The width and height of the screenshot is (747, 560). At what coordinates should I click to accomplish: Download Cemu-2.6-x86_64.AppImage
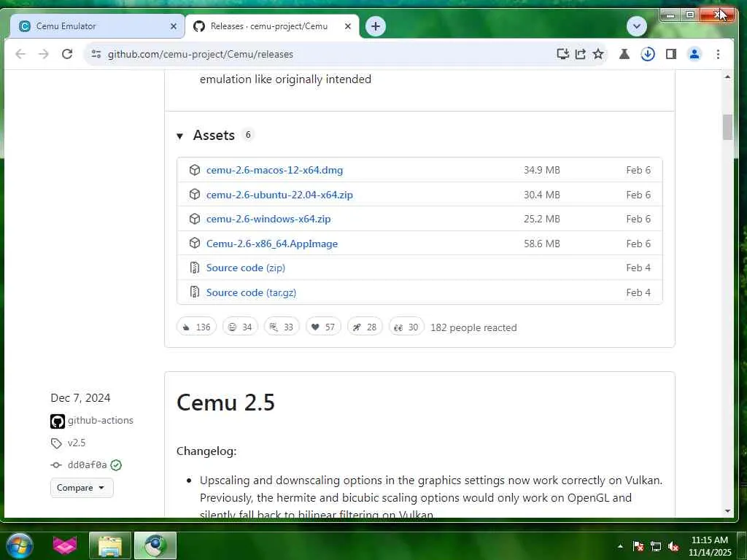pos(272,244)
